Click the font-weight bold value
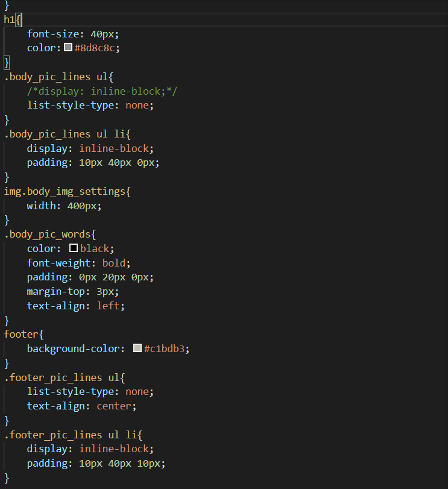This screenshot has width=448, height=489. 116,263
